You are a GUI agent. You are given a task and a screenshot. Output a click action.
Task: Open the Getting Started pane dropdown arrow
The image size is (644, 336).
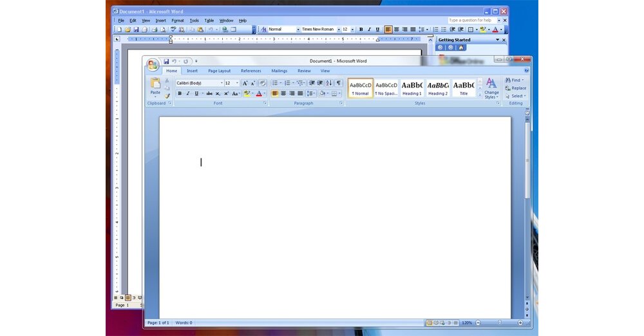(497, 40)
